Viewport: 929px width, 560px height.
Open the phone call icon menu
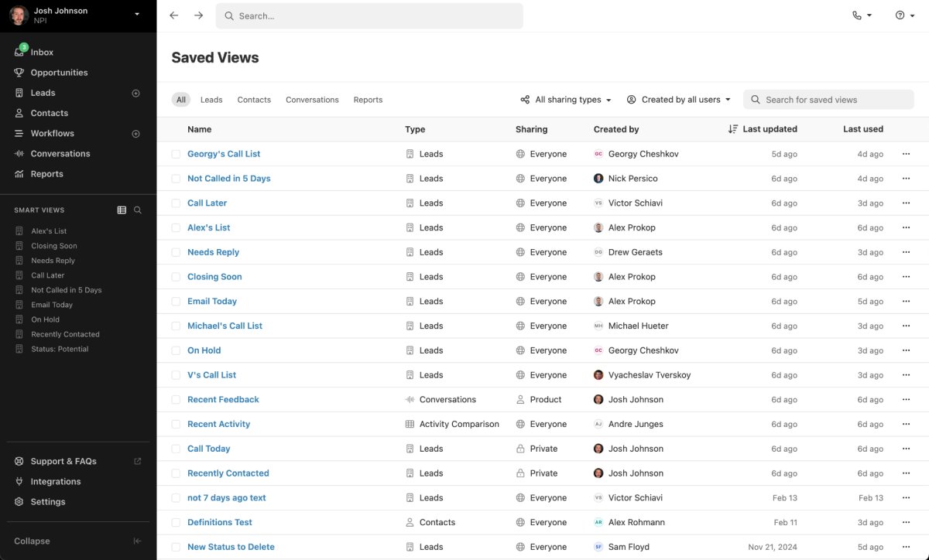(862, 15)
